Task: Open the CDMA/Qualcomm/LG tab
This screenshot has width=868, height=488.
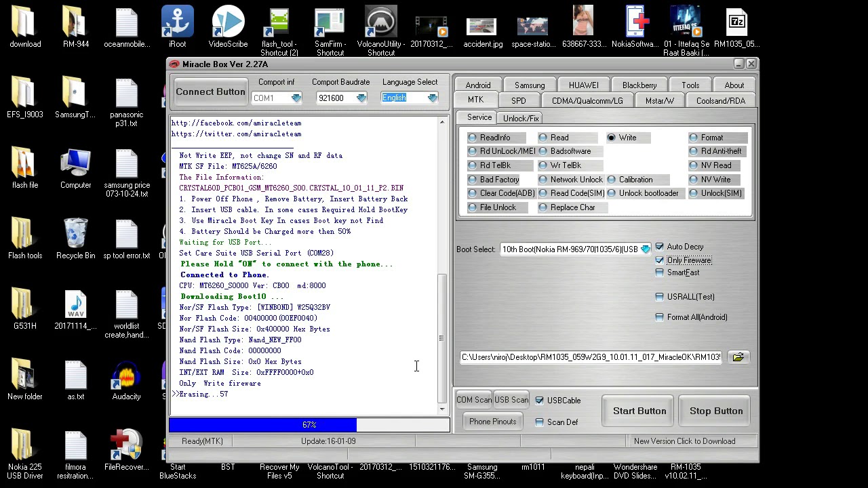Action: [587, 101]
